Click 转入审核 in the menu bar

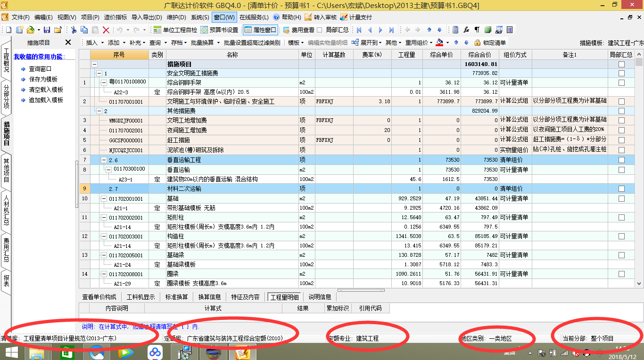coord(321,17)
